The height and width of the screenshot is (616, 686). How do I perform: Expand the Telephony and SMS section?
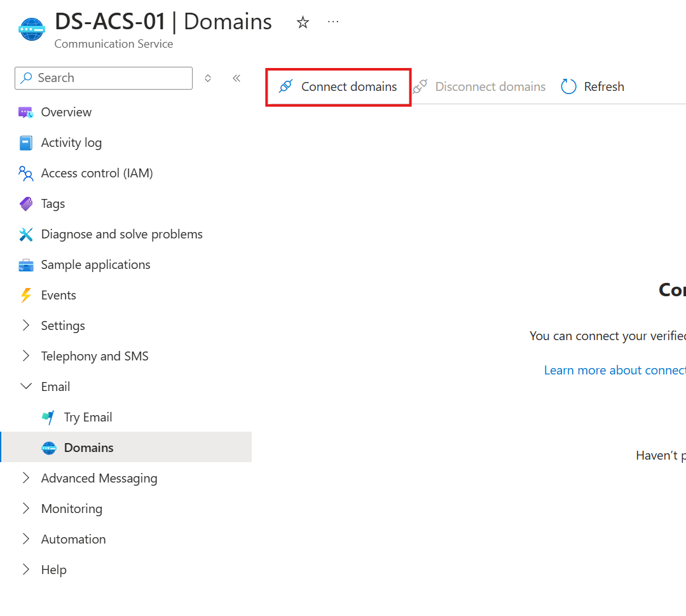pyautogui.click(x=26, y=356)
